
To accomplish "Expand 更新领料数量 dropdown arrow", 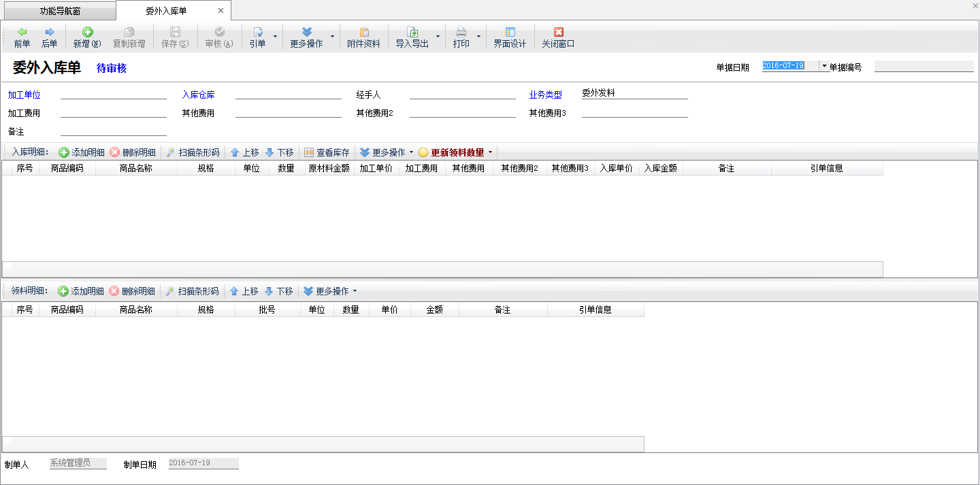I will tap(490, 152).
